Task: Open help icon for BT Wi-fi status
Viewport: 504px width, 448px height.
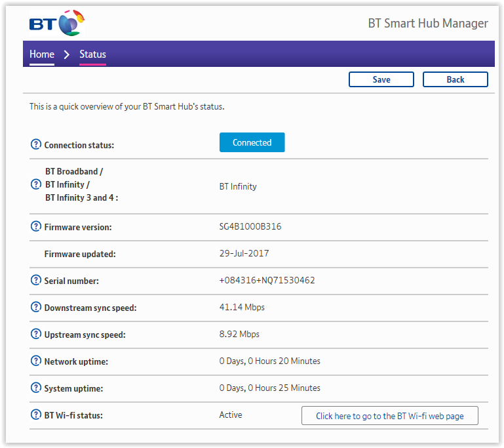Action: 35,415
